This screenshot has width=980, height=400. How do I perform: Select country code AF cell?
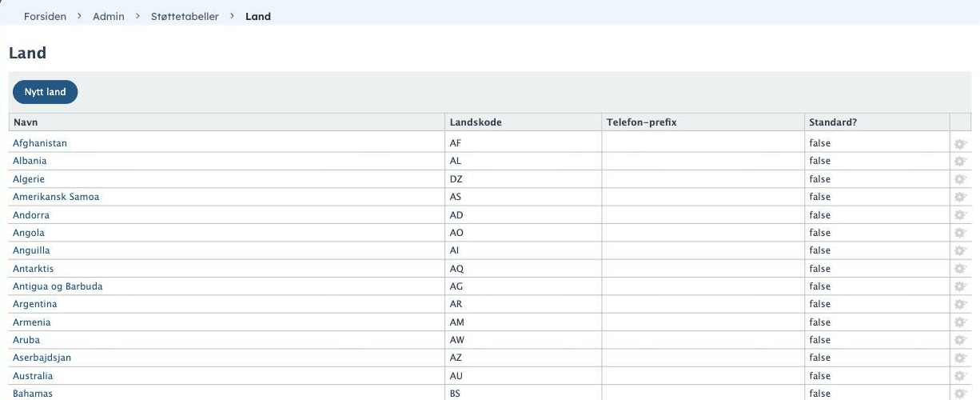click(x=524, y=143)
